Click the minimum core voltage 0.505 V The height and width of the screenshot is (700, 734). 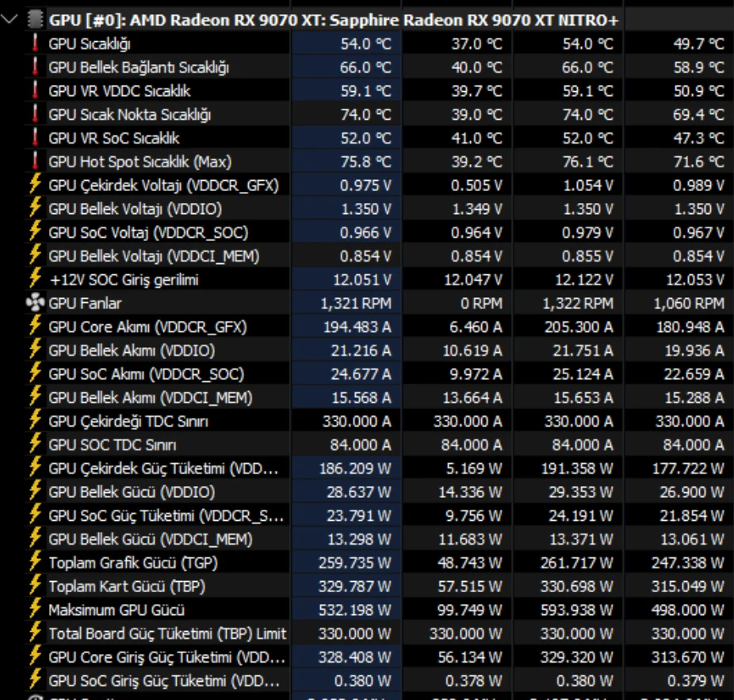(476, 186)
